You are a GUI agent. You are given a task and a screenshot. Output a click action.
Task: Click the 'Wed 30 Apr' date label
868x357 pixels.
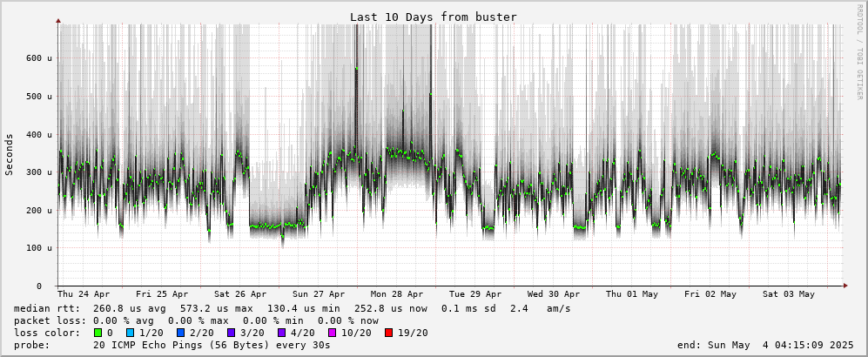554,294
